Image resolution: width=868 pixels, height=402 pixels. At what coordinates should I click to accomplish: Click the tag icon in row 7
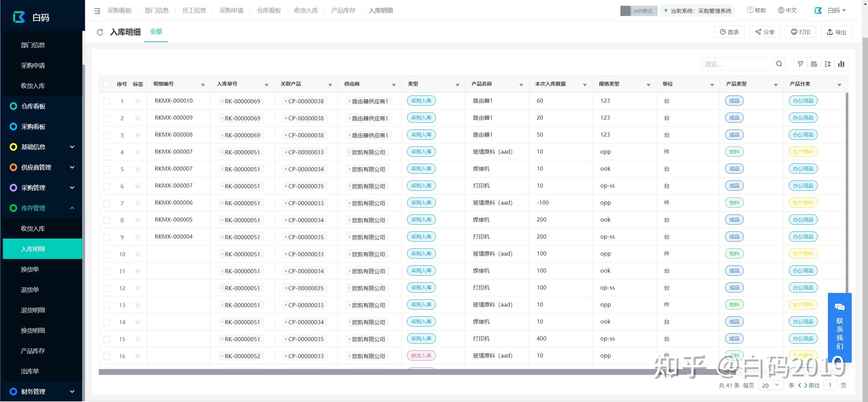138,203
